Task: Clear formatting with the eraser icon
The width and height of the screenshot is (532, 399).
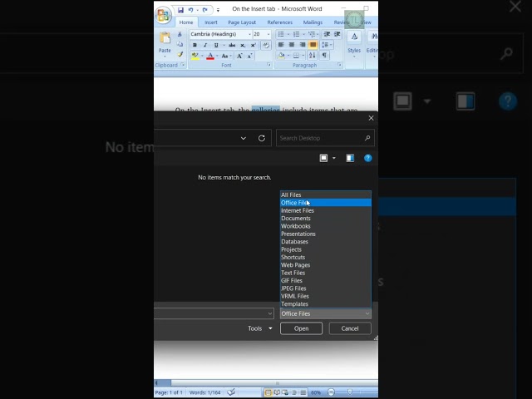Action: 266,45
